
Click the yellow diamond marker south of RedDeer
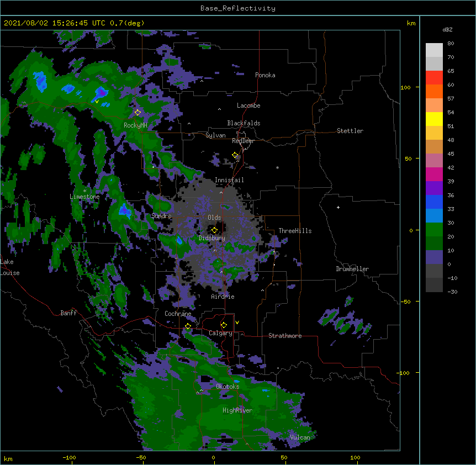pyautogui.click(x=235, y=155)
